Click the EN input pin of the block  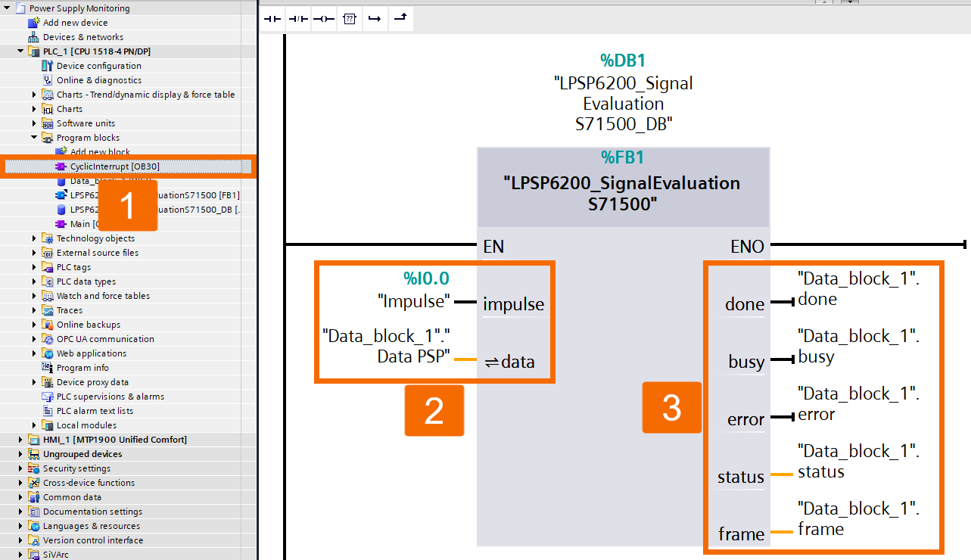point(493,247)
